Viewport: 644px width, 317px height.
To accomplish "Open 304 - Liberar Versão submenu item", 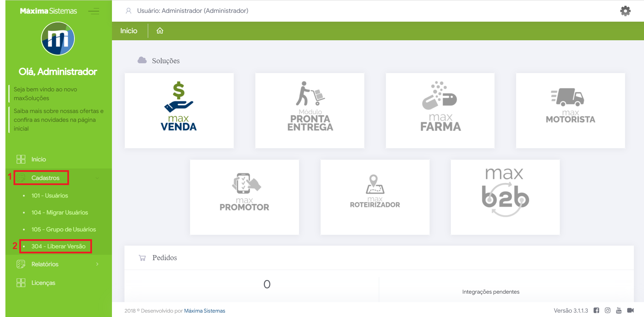I will click(x=59, y=246).
